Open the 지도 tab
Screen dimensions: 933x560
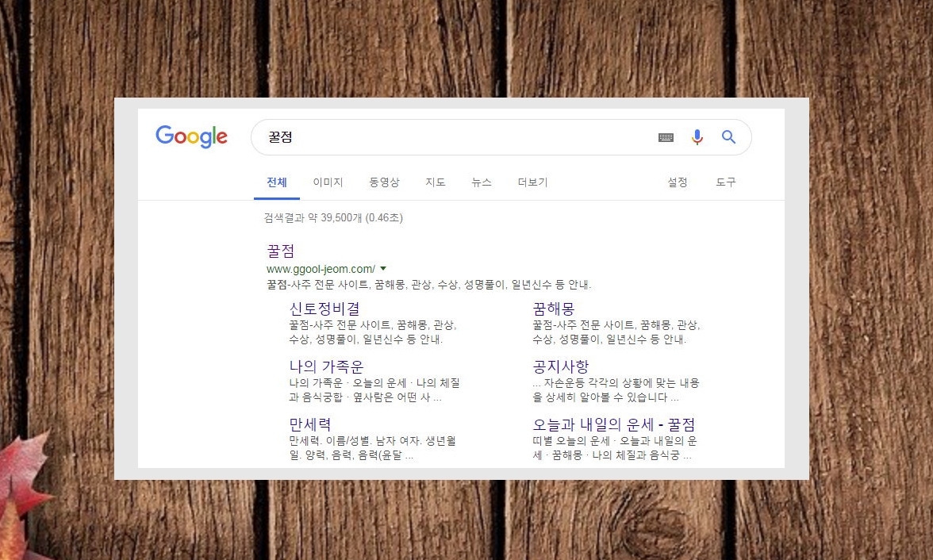(436, 182)
